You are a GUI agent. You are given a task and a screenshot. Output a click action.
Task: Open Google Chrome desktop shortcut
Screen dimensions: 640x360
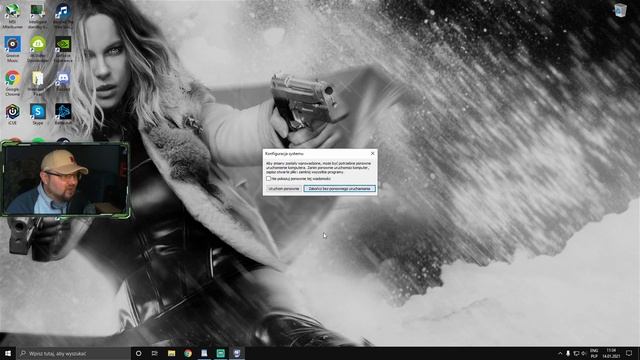tap(12, 83)
